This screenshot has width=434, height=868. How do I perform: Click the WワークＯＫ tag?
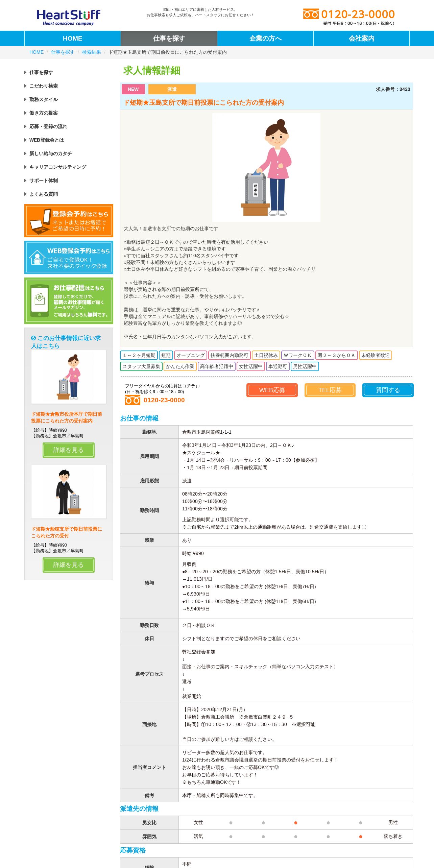coord(297,355)
